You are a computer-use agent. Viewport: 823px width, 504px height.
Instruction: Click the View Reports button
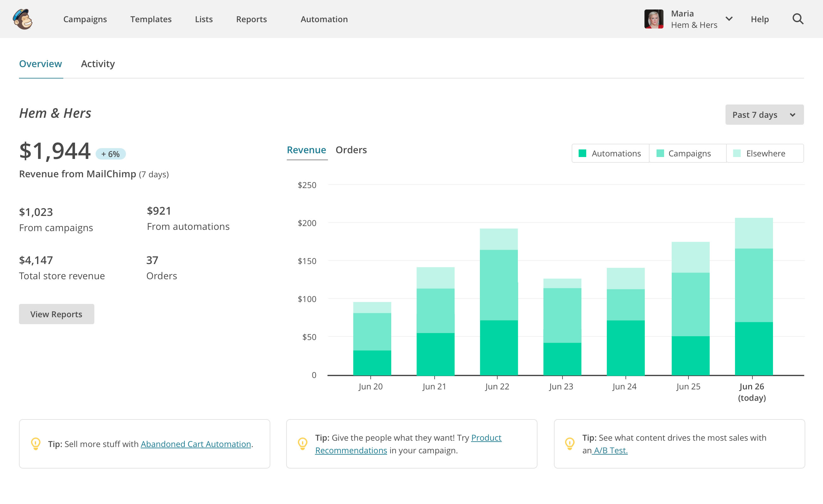pos(56,313)
